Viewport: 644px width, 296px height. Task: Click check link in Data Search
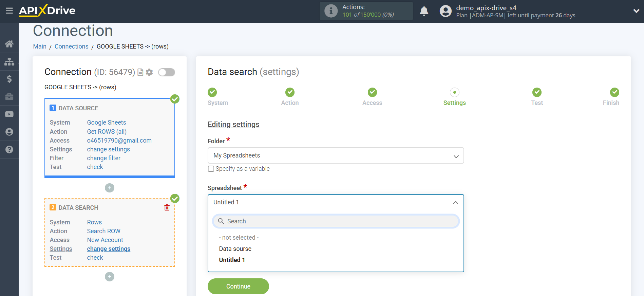click(x=95, y=258)
